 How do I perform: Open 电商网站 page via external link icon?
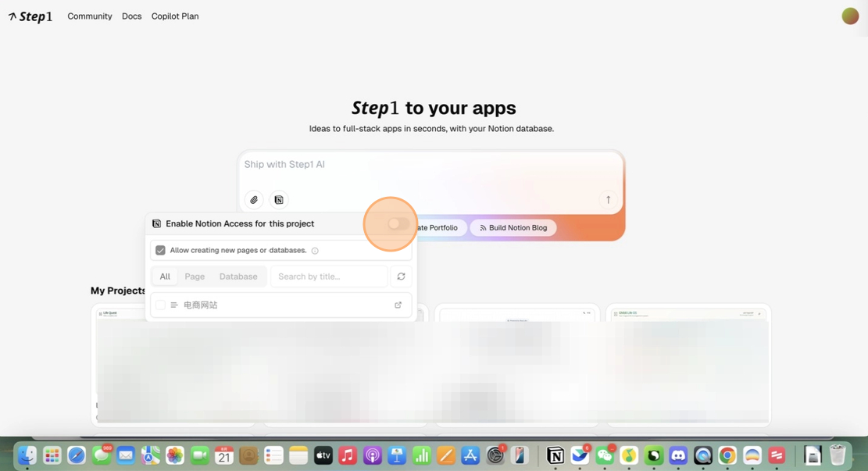pos(398,305)
